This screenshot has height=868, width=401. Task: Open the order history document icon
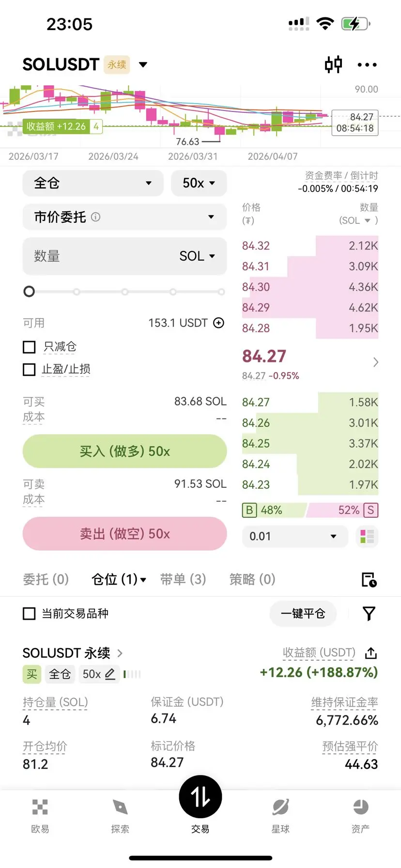click(x=369, y=579)
